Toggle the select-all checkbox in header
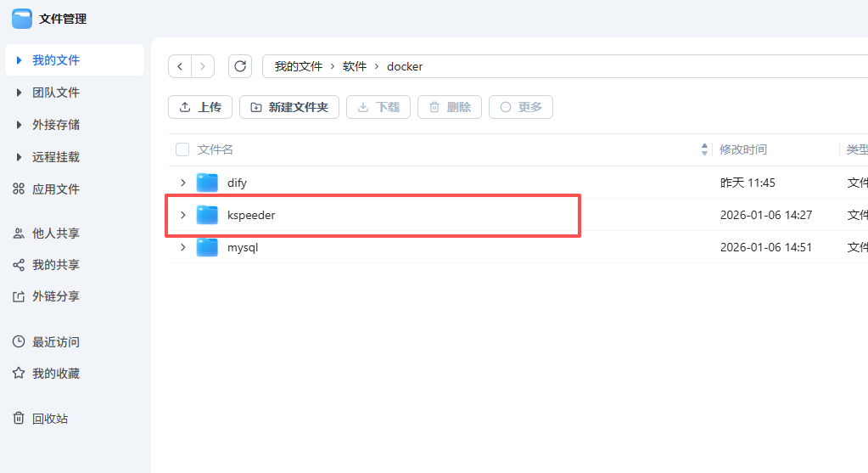The image size is (868, 473). 182,149
